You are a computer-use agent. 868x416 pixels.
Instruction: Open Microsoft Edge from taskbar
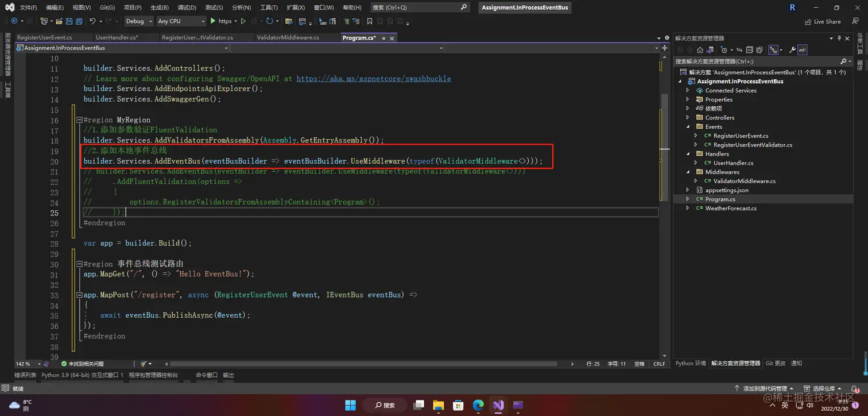point(478,405)
